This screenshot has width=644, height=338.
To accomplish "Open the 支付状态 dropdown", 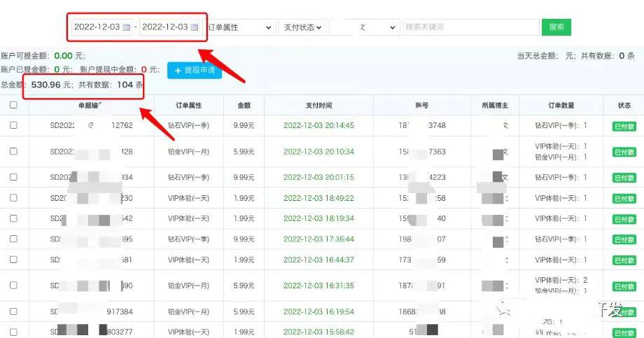I will [x=302, y=27].
